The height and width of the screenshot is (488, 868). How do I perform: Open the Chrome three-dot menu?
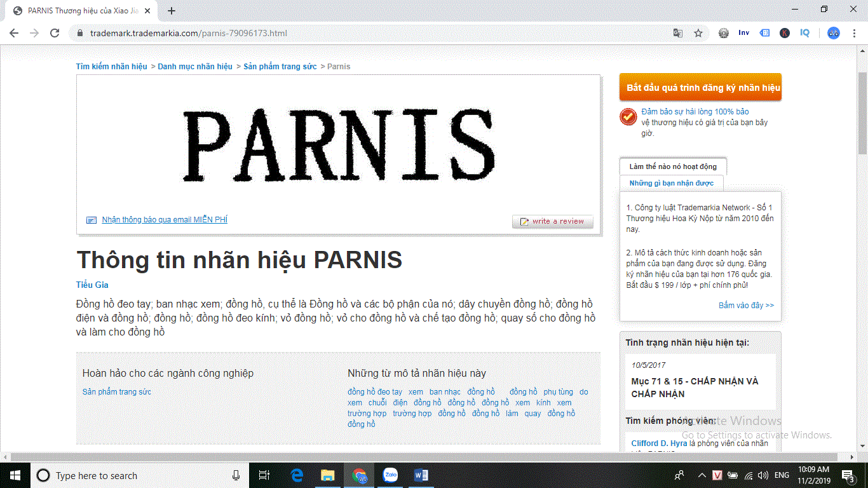853,33
